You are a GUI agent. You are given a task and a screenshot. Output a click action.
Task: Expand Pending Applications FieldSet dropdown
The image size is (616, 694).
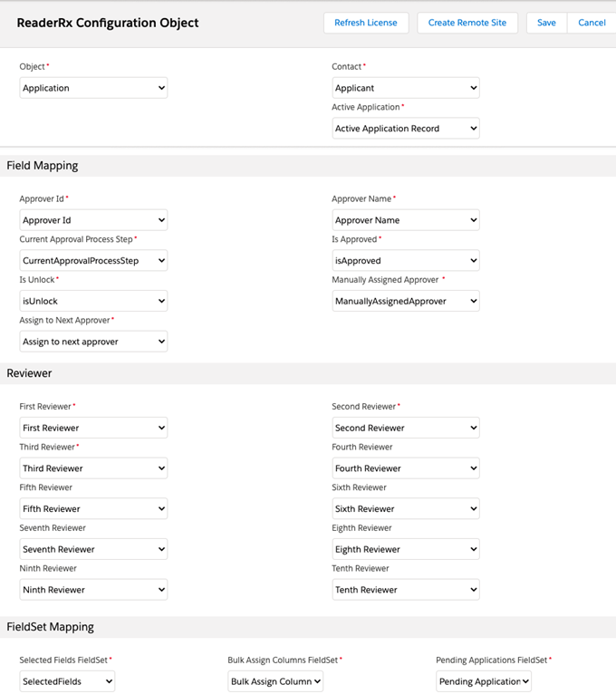click(484, 681)
